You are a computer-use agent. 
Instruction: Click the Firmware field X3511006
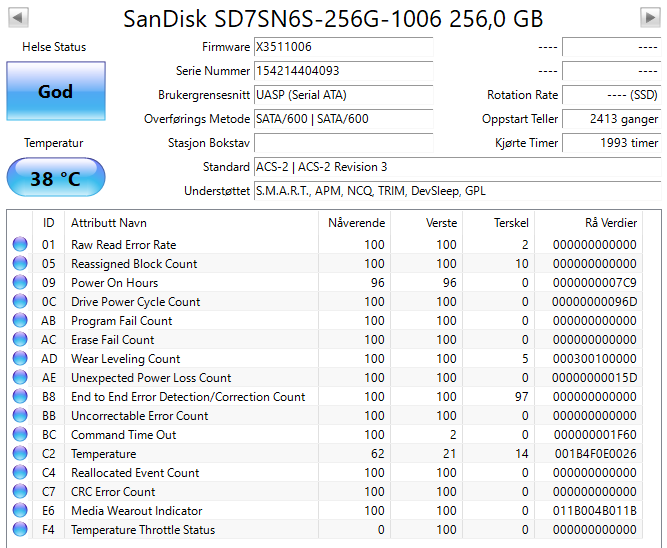[343, 47]
